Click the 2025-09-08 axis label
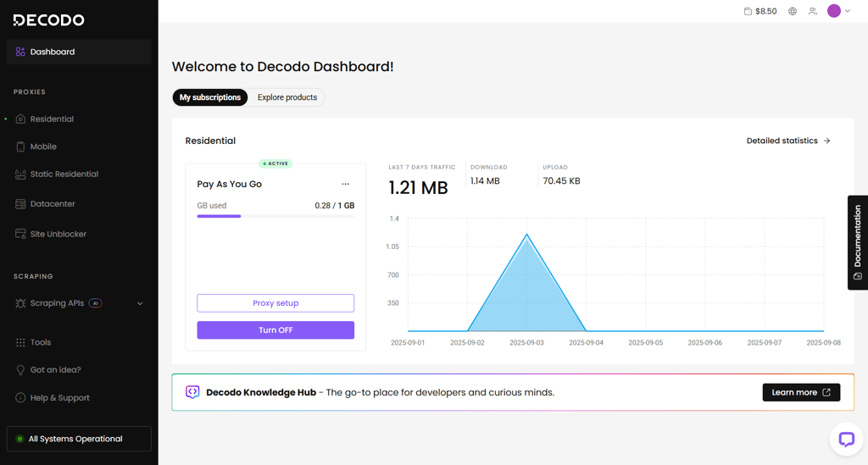Viewport: 868px width, 465px height. click(823, 343)
